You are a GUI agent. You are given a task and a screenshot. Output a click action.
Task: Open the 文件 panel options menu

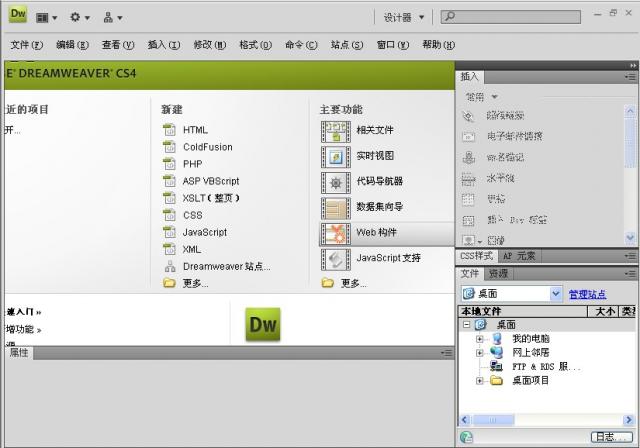coord(631,273)
